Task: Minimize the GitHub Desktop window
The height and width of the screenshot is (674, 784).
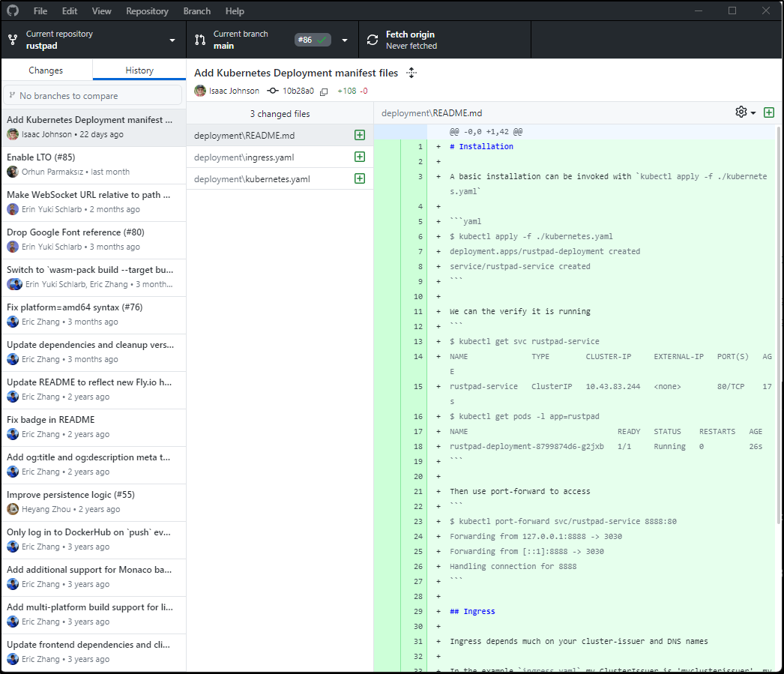Action: click(699, 10)
